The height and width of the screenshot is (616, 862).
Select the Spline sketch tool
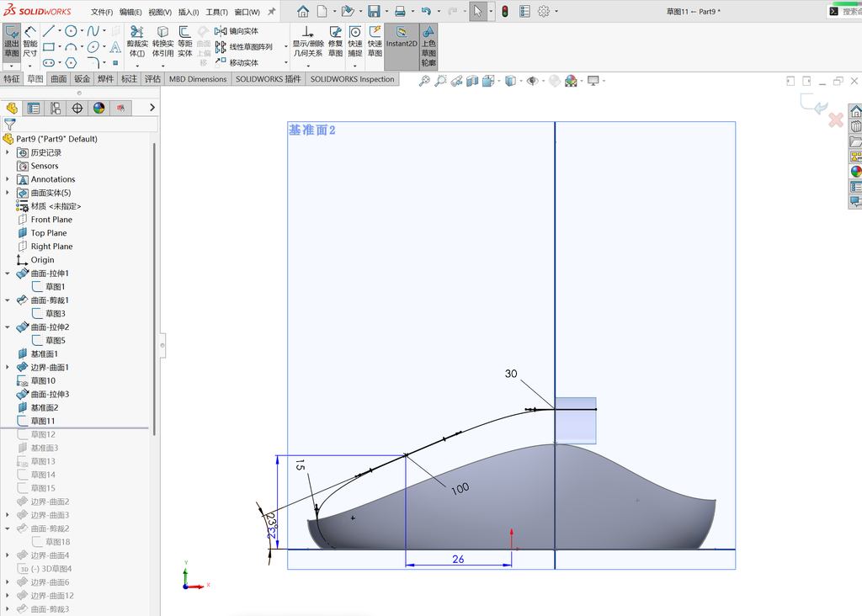pos(93,31)
